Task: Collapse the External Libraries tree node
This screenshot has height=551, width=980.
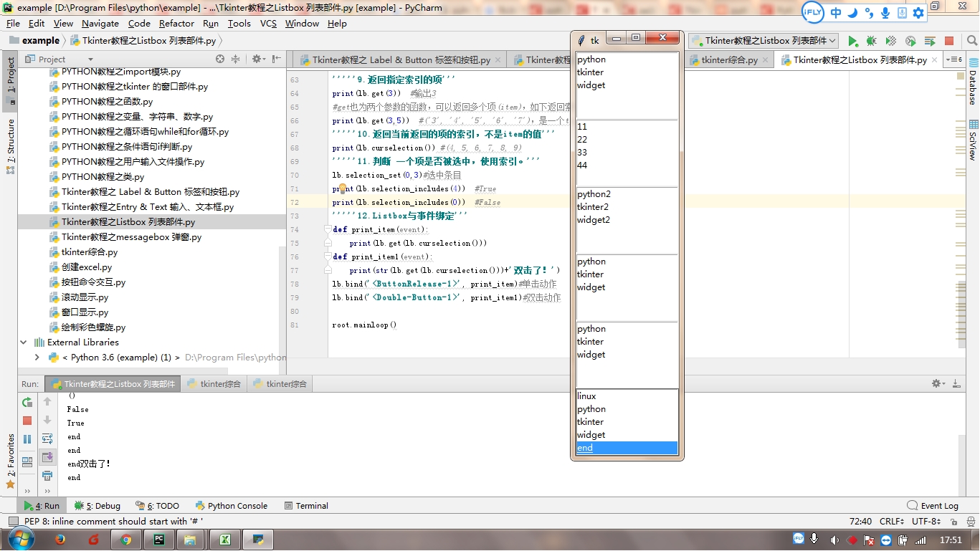Action: 24,342
